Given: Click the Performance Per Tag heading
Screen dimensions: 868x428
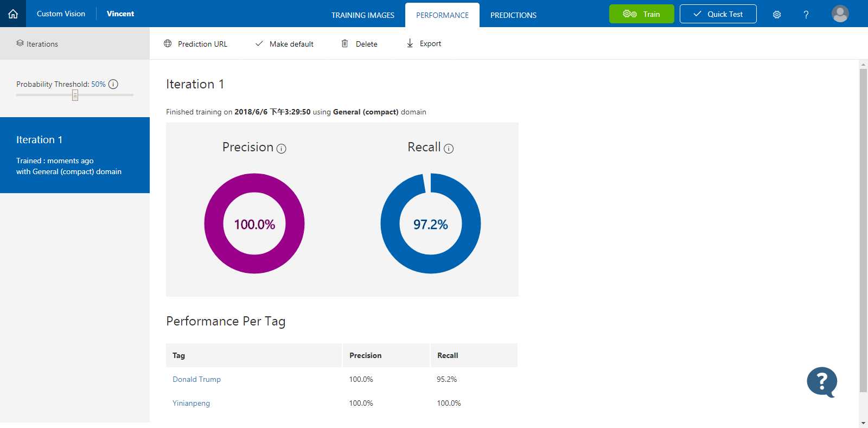Looking at the screenshot, I should pyautogui.click(x=226, y=321).
